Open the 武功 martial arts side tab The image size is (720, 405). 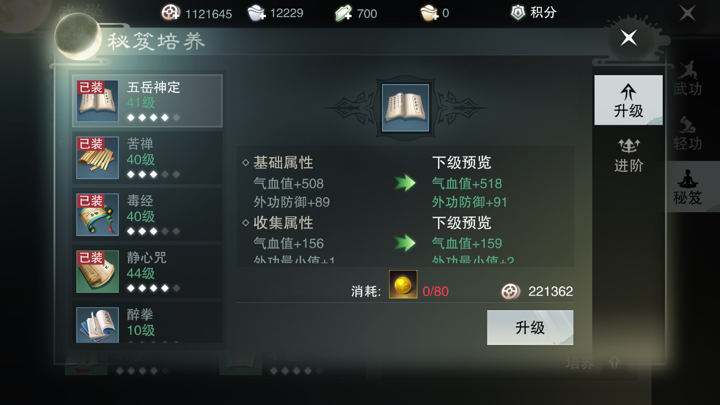[x=687, y=79]
